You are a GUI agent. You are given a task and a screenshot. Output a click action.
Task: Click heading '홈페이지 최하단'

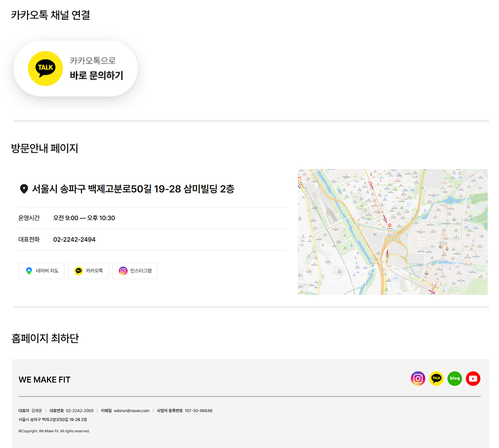click(45, 338)
